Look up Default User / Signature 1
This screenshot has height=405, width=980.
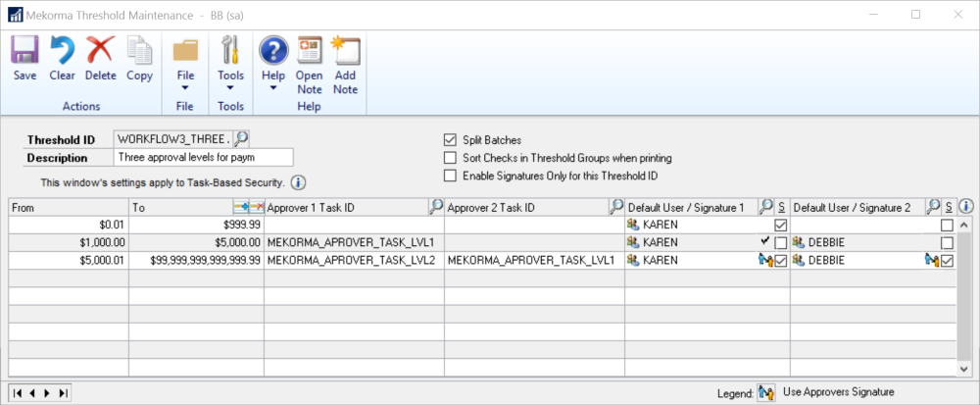(766, 207)
